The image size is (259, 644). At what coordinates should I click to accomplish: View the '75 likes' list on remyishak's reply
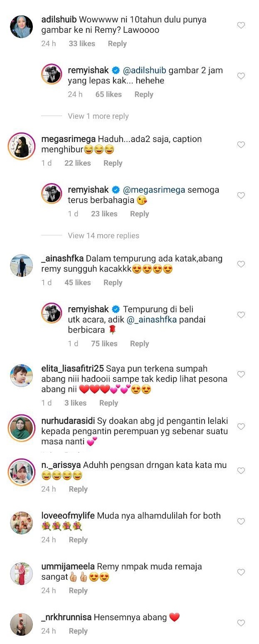(x=104, y=343)
